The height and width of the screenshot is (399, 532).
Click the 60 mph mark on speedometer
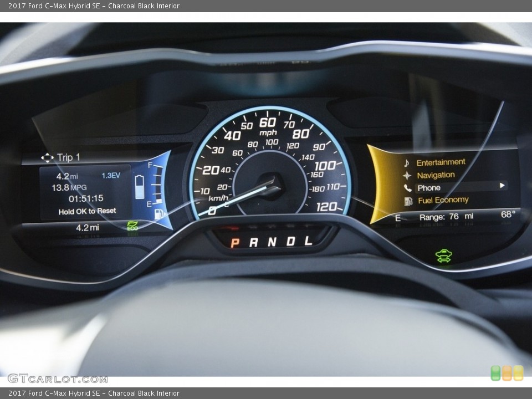(x=268, y=122)
